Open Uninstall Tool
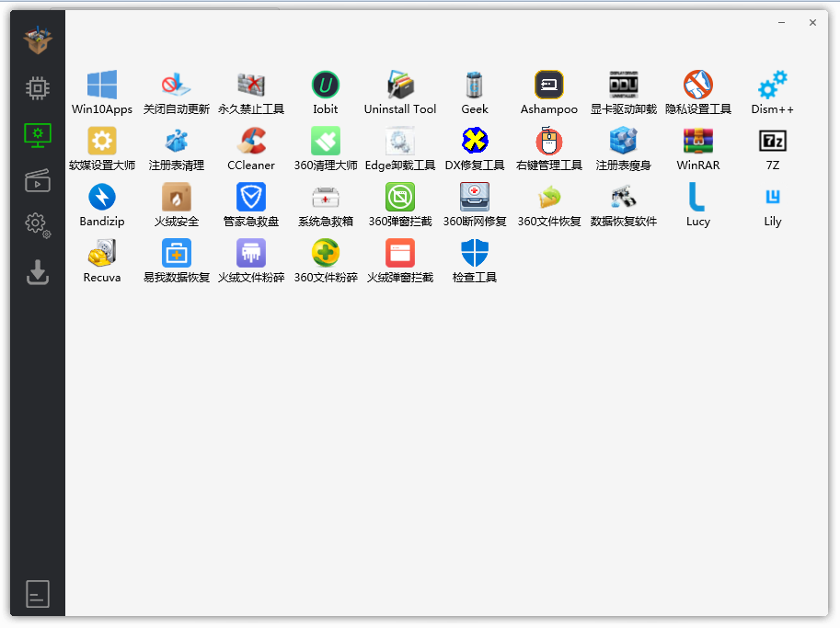Screen dimensions: 840x628 [400, 86]
